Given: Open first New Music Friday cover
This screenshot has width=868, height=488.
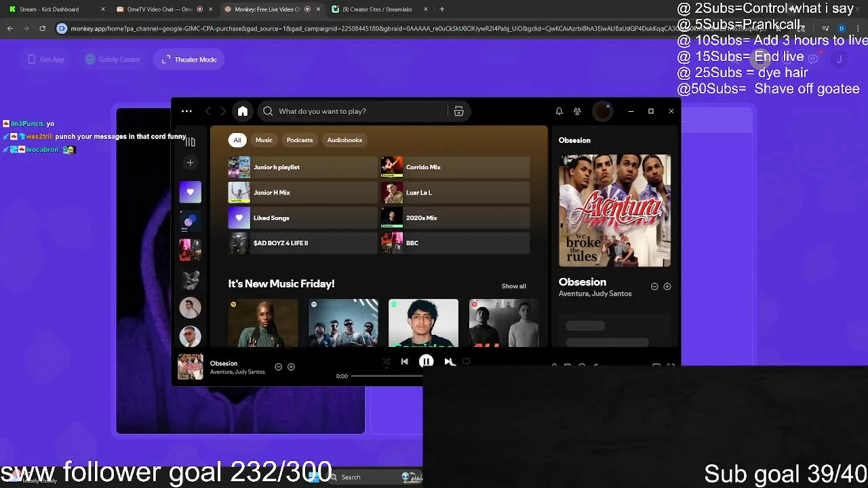Looking at the screenshot, I should 263,323.
